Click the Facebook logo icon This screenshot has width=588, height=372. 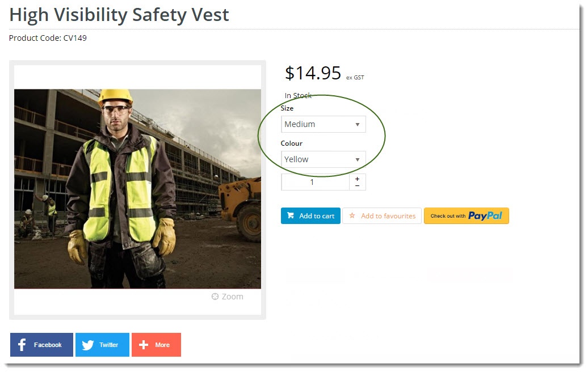pyautogui.click(x=22, y=345)
